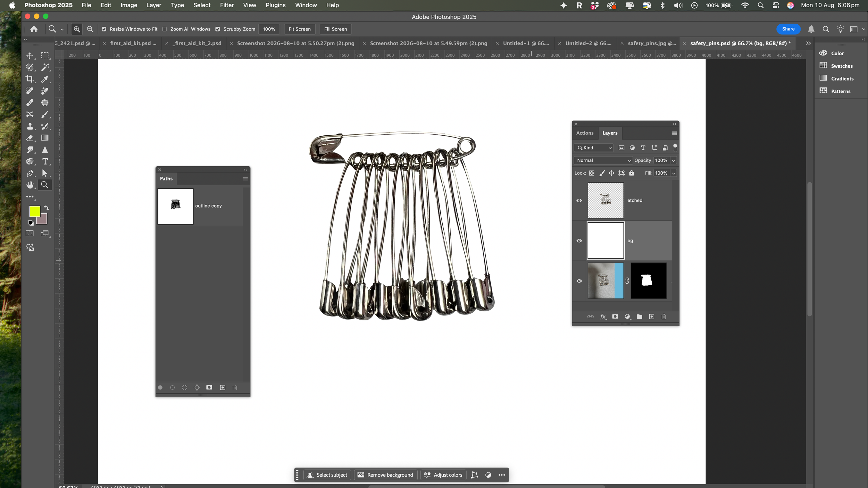Hide the masked photo layer
The height and width of the screenshot is (488, 868).
point(579,281)
